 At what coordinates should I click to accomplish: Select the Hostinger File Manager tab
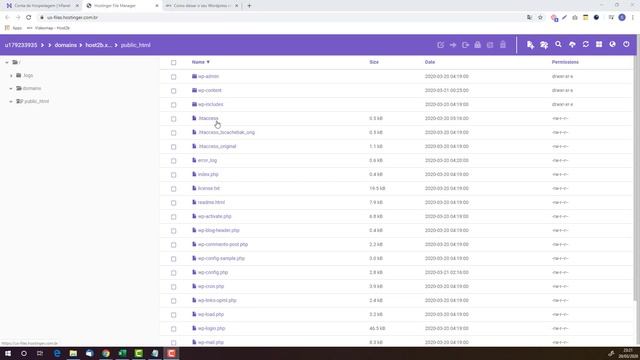(122, 6)
